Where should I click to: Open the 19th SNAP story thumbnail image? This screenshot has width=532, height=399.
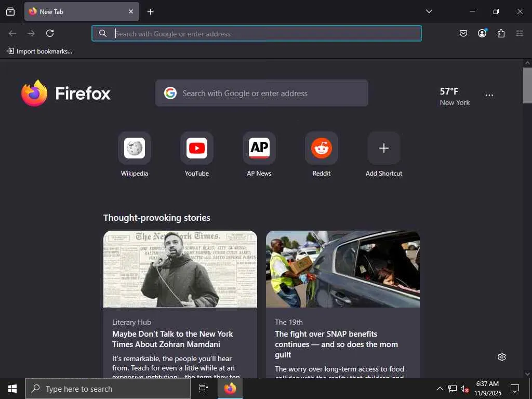[343, 269]
